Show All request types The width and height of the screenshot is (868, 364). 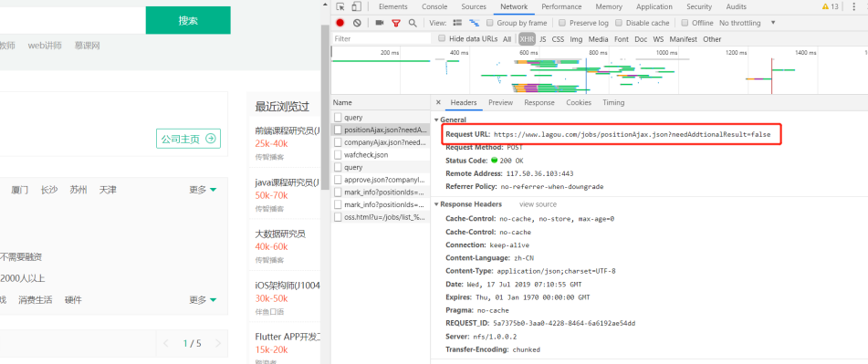coord(507,38)
